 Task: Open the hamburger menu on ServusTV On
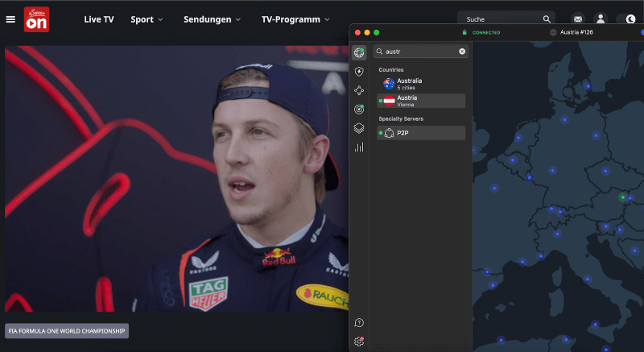pos(10,19)
